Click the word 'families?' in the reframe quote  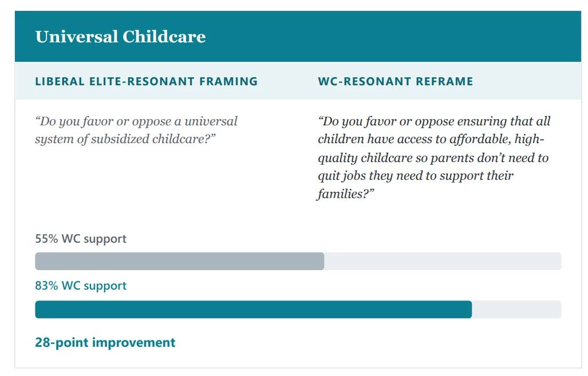[x=346, y=194]
